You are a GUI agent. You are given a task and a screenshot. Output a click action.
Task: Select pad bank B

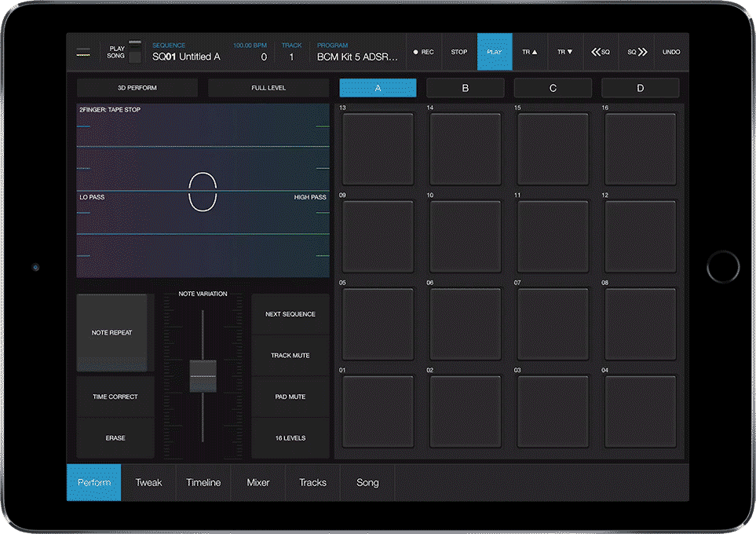point(465,88)
